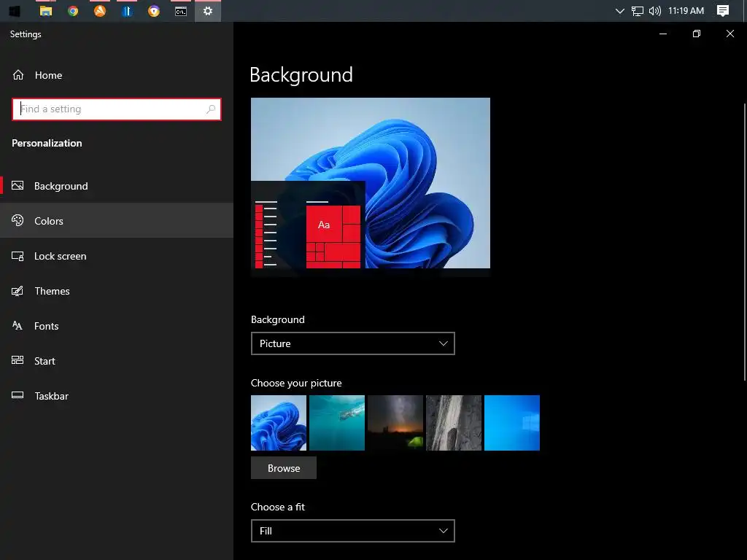747x560 pixels.
Task: Click the Find a setting search box
Action: click(x=117, y=109)
